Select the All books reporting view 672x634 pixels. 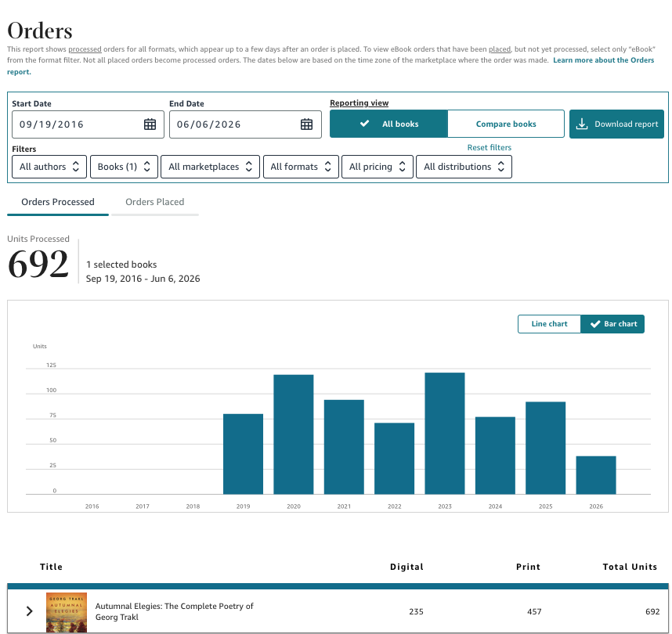coord(388,124)
